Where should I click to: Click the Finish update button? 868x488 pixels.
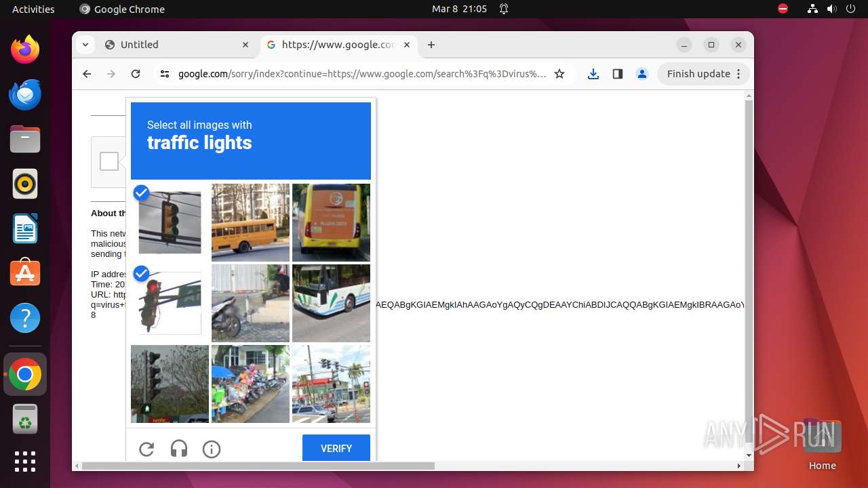[703, 74]
